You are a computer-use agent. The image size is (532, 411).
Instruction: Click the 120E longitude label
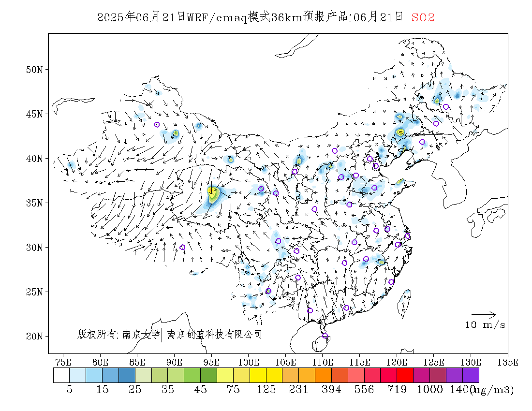(397, 363)
